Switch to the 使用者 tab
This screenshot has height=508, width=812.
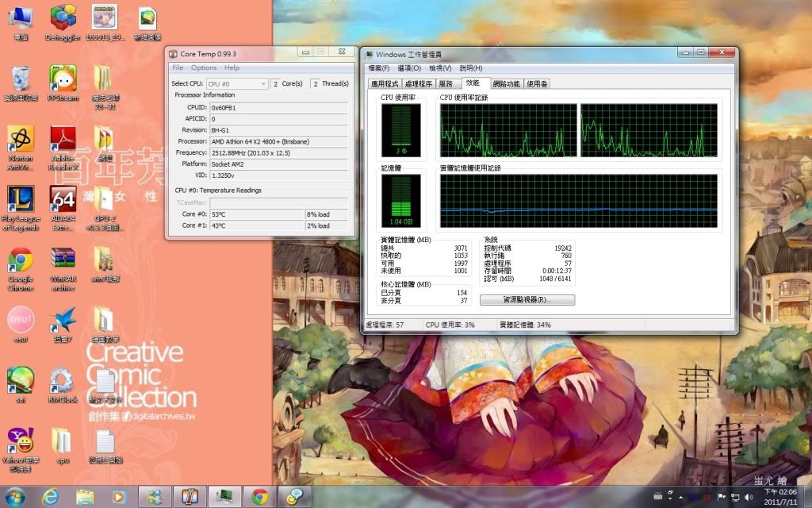click(537, 83)
